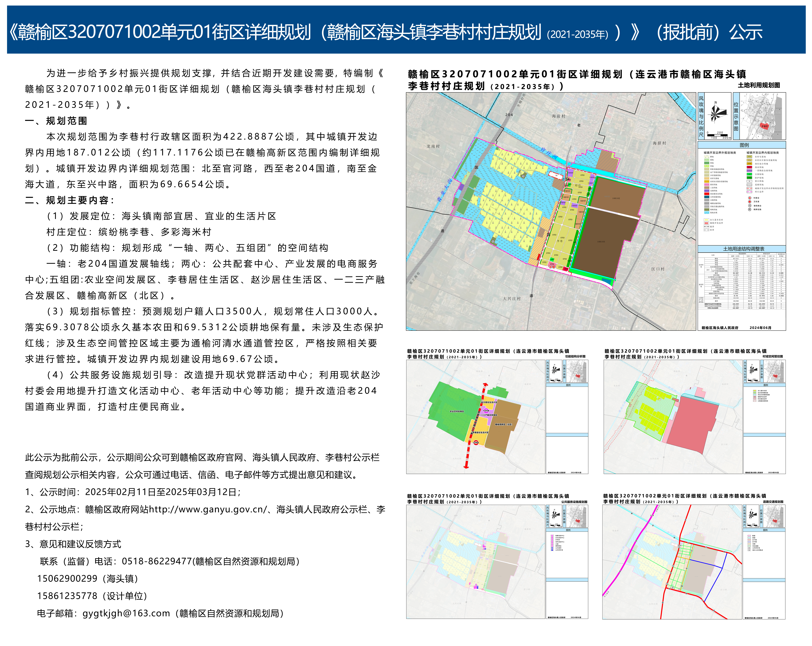Click the 公共服务设施规划图 label
This screenshot has width=812, height=646.
[574, 502]
